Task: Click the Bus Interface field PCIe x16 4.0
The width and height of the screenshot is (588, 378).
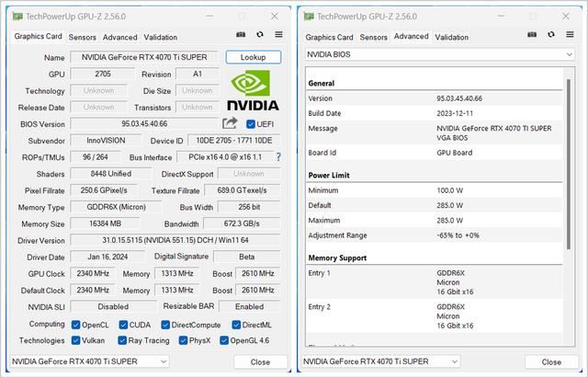Action: pos(225,157)
